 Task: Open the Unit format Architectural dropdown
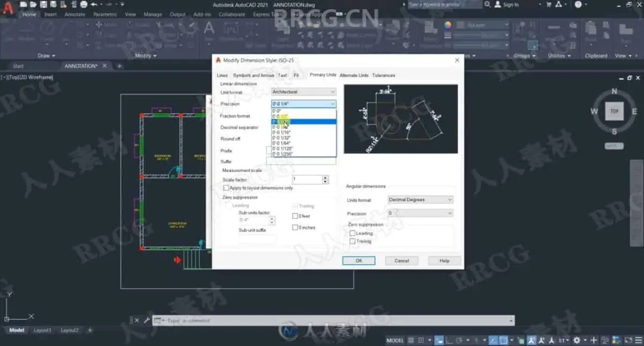click(x=304, y=92)
